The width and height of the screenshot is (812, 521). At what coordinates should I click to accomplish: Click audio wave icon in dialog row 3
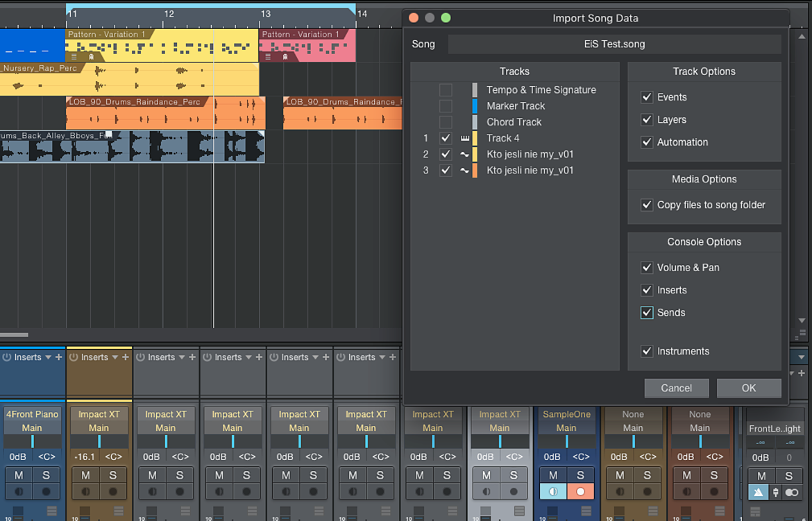tap(464, 171)
